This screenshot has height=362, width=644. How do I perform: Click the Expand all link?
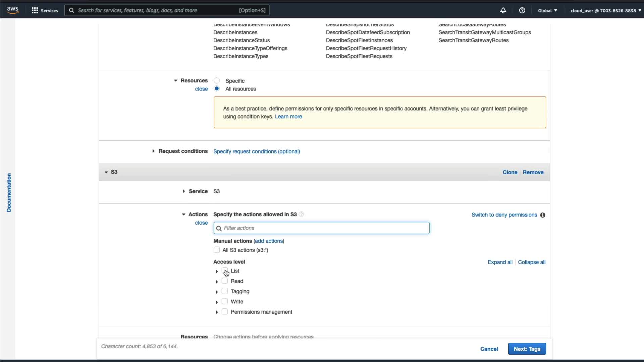coord(500,262)
